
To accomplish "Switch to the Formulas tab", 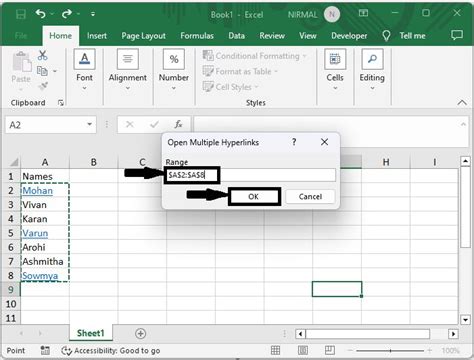I will tap(197, 36).
